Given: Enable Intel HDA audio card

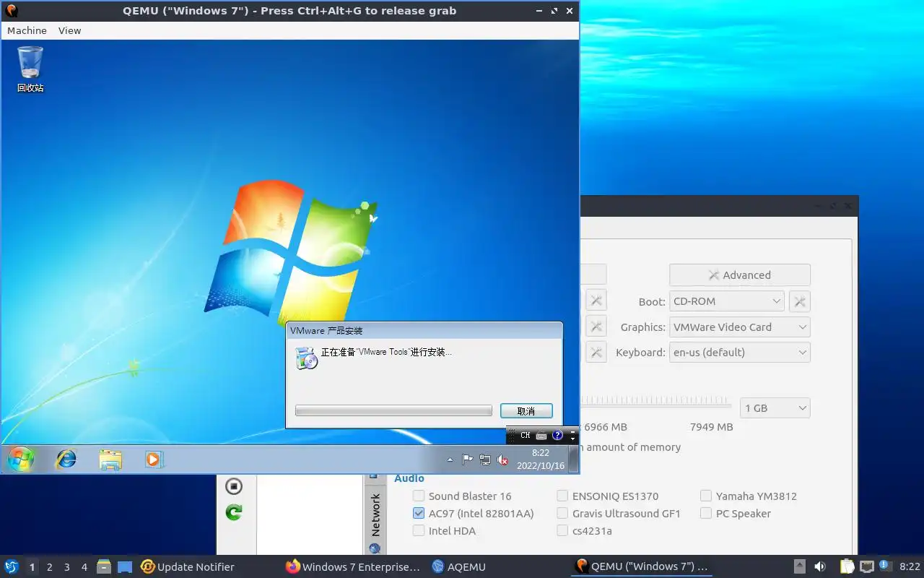Looking at the screenshot, I should point(444,531).
